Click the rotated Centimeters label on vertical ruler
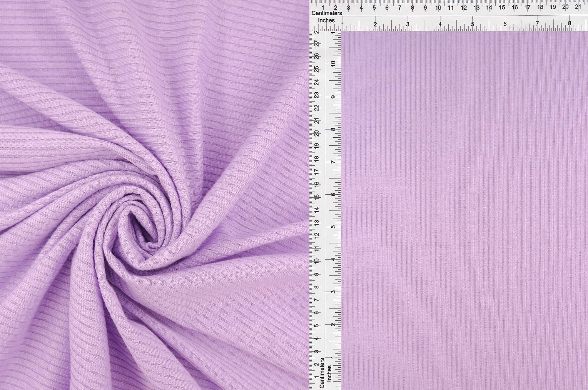588x390 pixels. coord(322,373)
